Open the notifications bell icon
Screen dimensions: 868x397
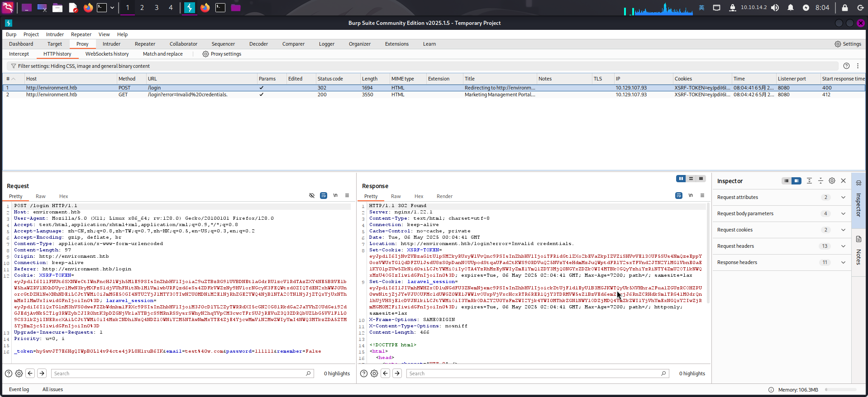(791, 8)
